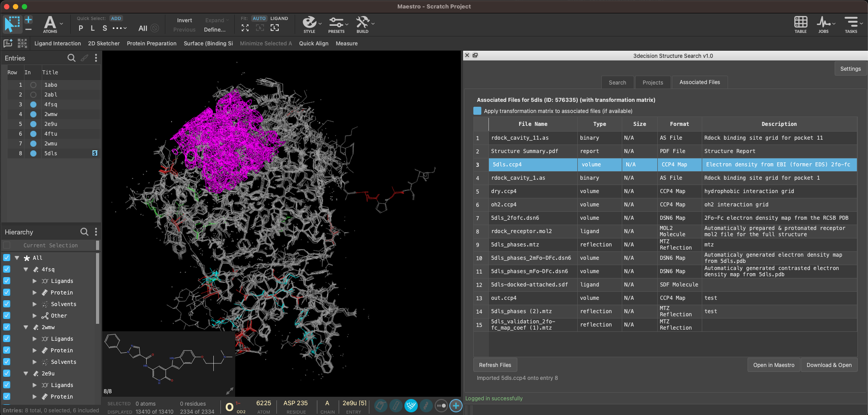The width and height of the screenshot is (868, 415).
Task: Collapse the 2wmw hierarchy node
Action: coord(26,327)
